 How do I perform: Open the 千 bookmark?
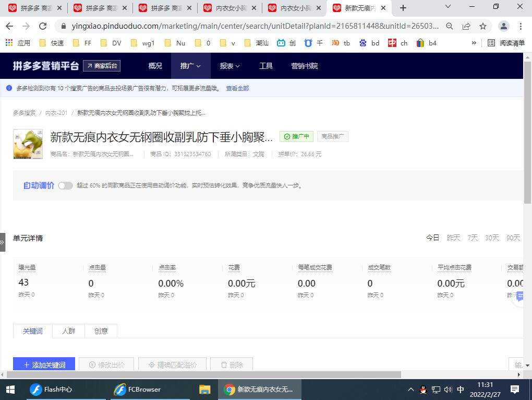[313, 43]
